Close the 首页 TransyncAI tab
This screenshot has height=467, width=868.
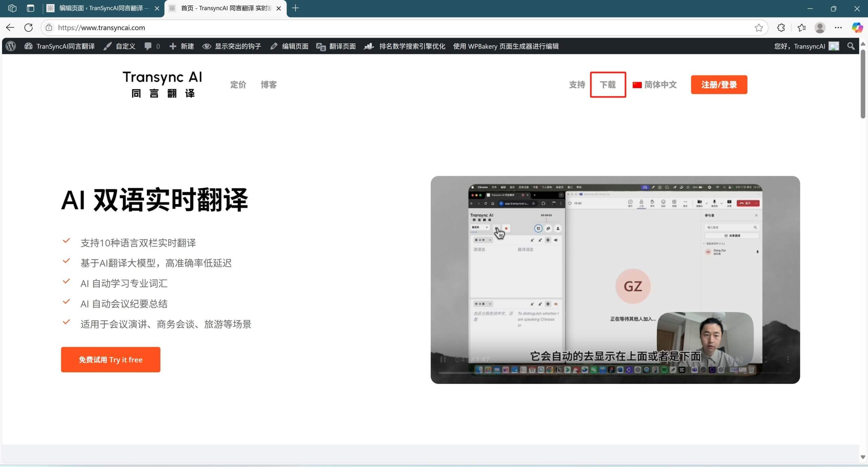[279, 8]
